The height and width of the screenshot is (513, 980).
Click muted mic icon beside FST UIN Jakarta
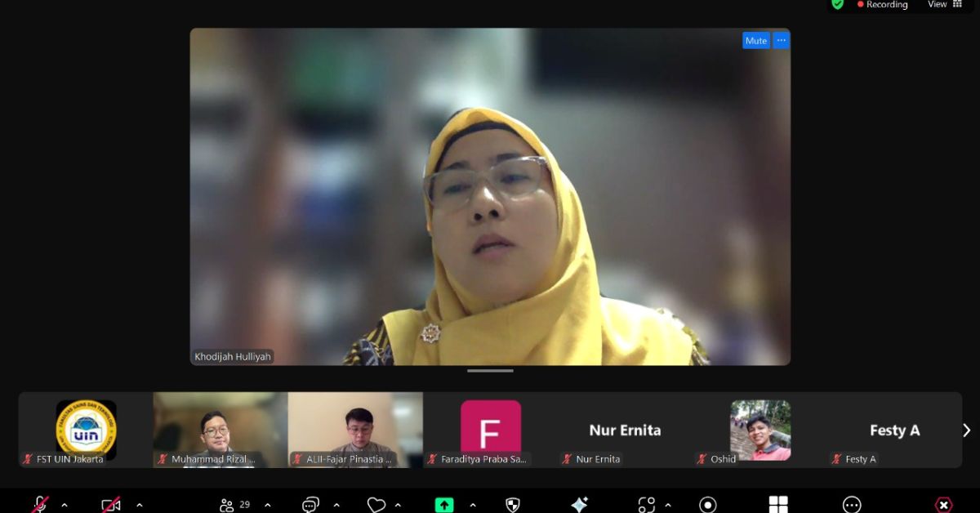[x=29, y=459]
